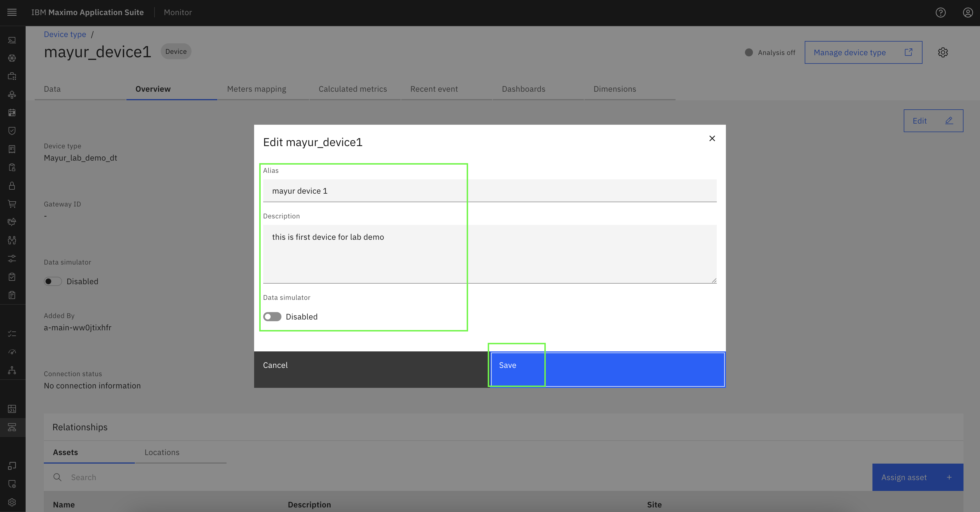980x512 pixels.
Task: Open the Dimensions tab
Action: 630,89
